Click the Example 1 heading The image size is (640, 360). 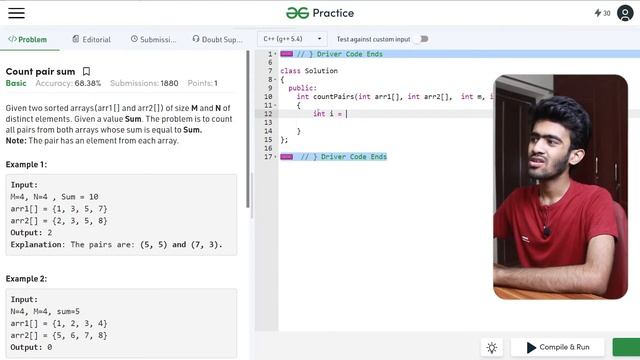tap(26, 164)
